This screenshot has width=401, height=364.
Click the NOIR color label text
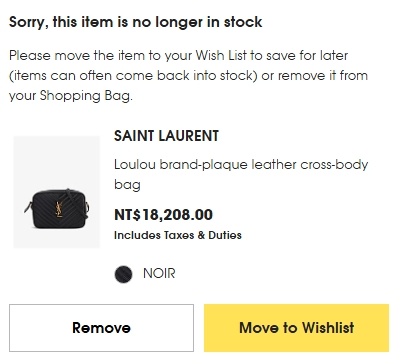coord(159,274)
